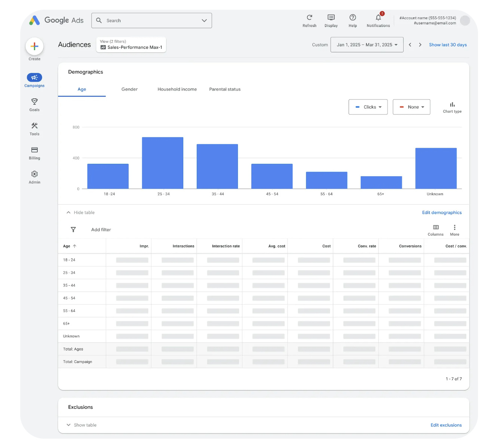Screen dimensions: 499x448
Task: Switch to the Household income tab
Action: (x=177, y=89)
